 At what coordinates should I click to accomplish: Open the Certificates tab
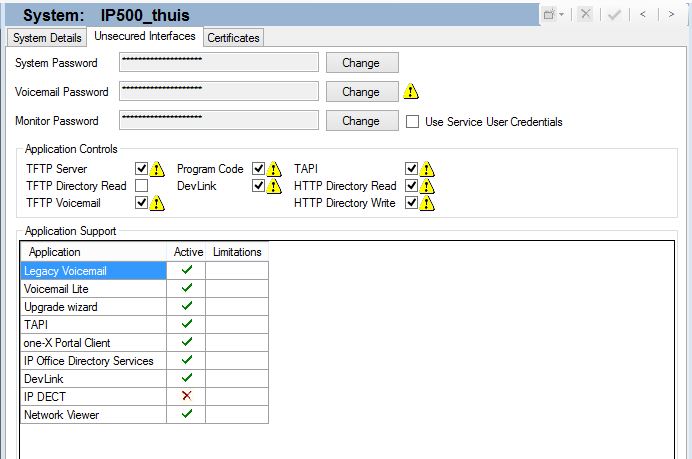[x=233, y=38]
